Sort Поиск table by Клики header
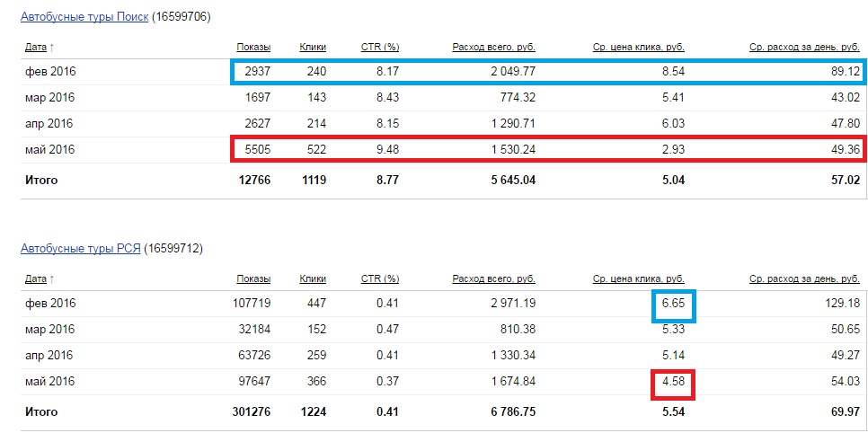This screenshot has height=433, width=868. 312,47
